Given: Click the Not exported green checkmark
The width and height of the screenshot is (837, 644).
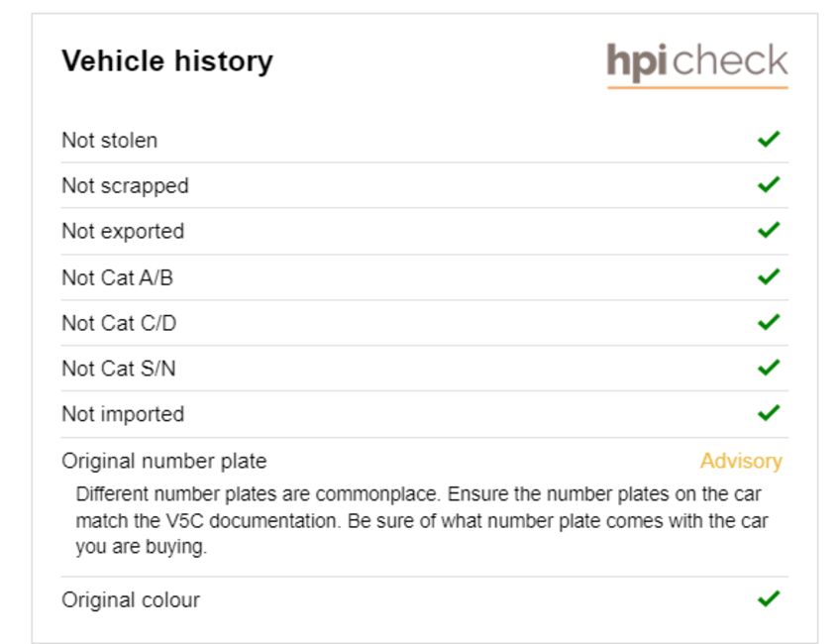Looking at the screenshot, I should pos(769,230).
